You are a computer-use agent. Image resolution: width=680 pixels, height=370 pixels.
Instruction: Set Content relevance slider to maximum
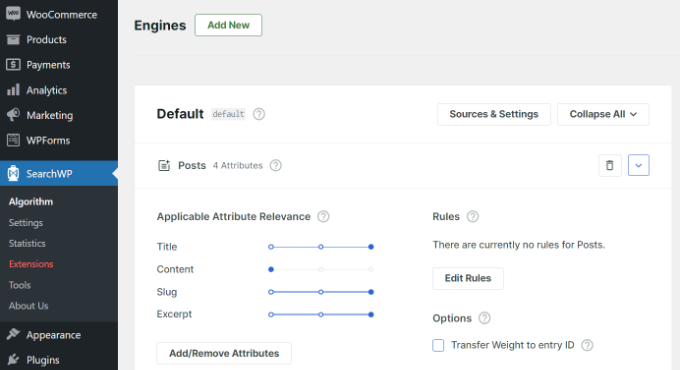click(x=371, y=269)
